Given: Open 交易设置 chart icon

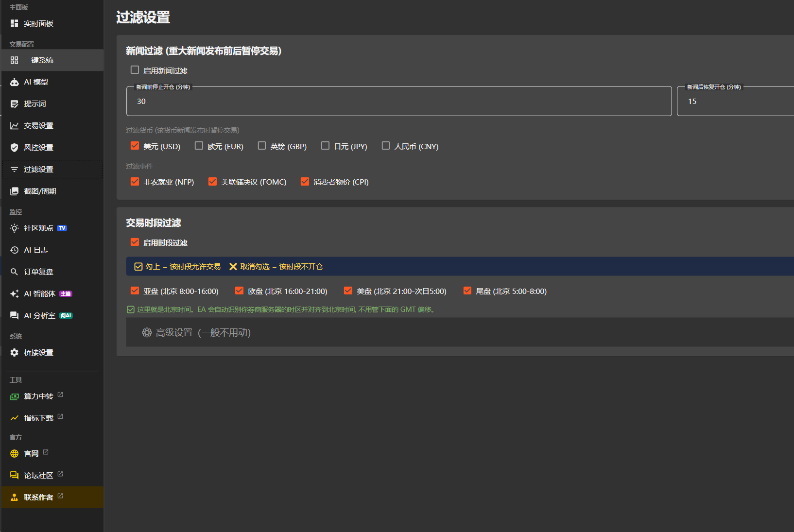Looking at the screenshot, I should (14, 126).
